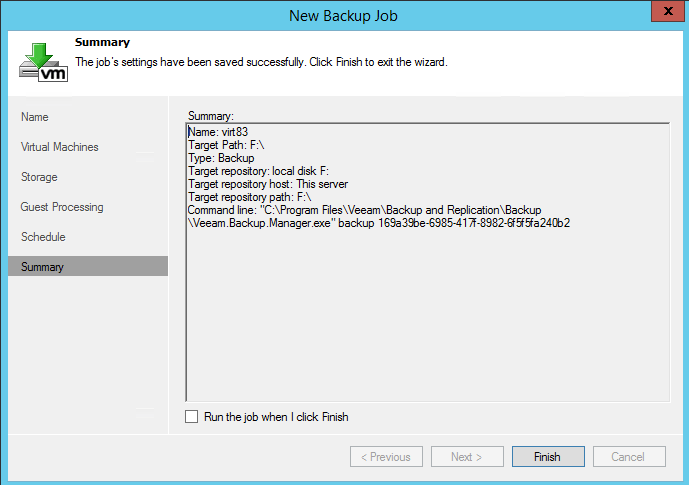Click the 'Type: Backup' summary line
Screen dimensions: 689x485
(x=221, y=158)
